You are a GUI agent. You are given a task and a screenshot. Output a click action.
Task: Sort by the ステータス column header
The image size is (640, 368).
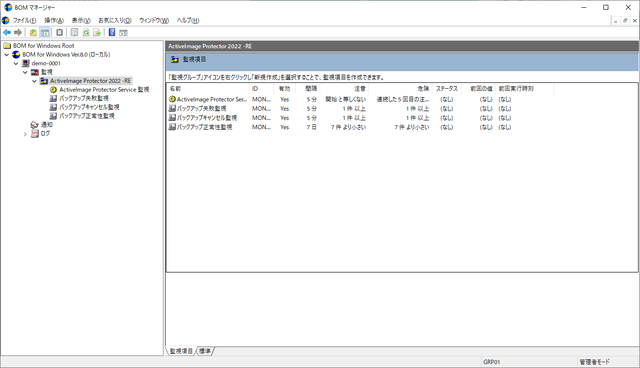coord(447,89)
